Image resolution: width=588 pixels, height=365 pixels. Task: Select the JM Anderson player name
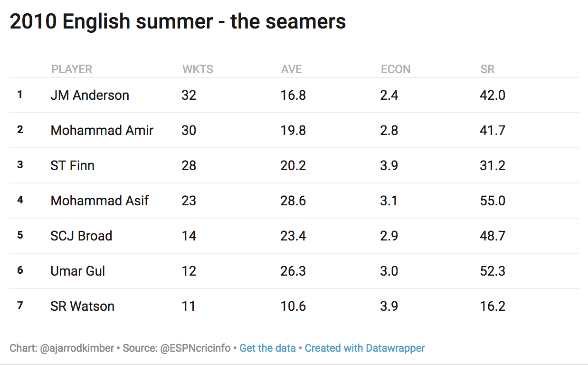point(90,96)
